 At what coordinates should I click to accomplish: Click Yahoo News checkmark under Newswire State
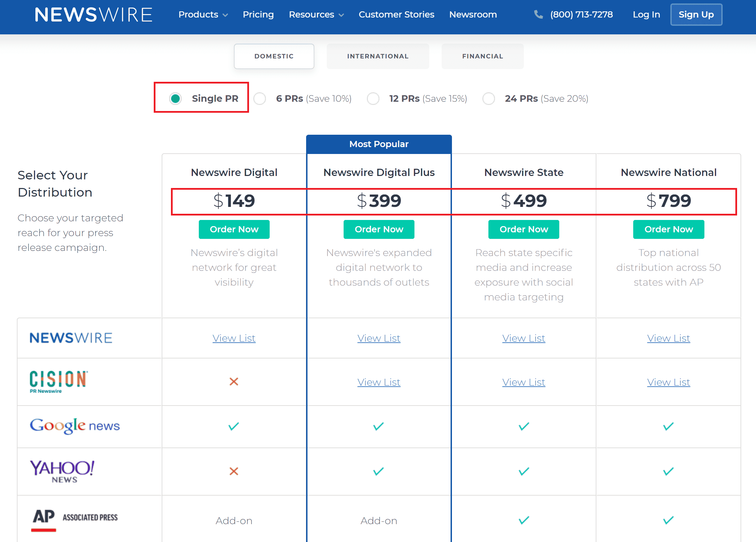coord(524,471)
